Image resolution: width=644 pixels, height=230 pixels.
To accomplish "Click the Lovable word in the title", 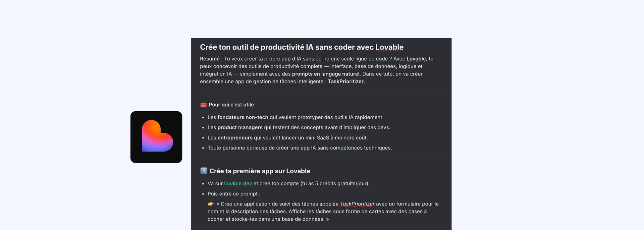I will click(x=389, y=47).
